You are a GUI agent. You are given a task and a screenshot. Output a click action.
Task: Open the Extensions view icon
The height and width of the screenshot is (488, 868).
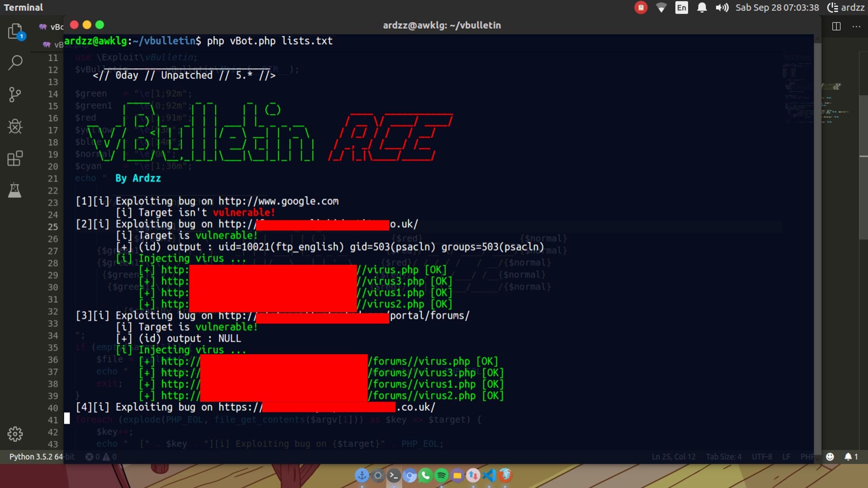click(15, 159)
